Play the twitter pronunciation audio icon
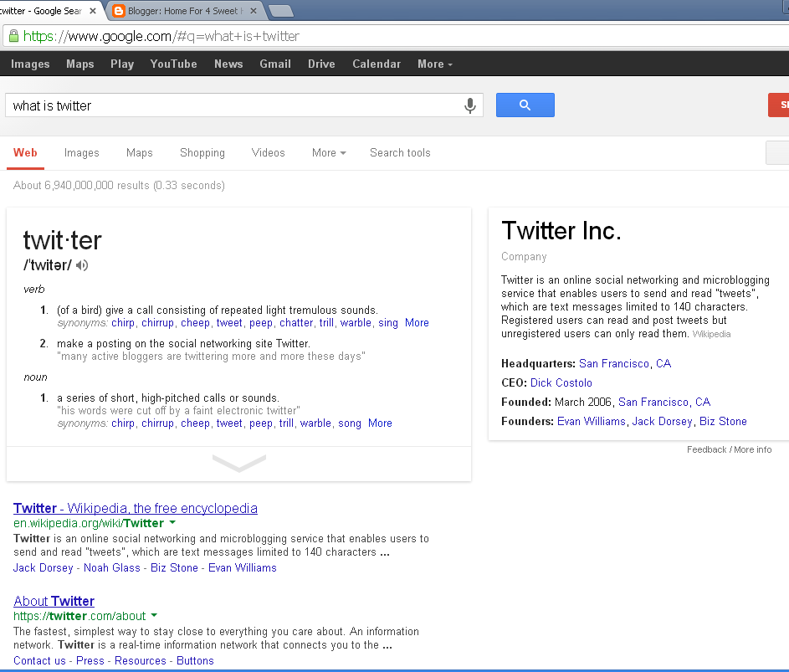 pos(82,265)
